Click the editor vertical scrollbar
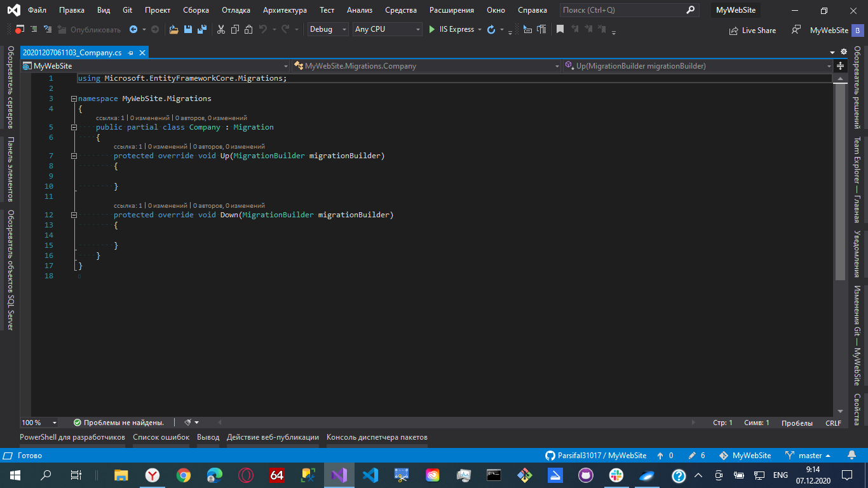 840,245
